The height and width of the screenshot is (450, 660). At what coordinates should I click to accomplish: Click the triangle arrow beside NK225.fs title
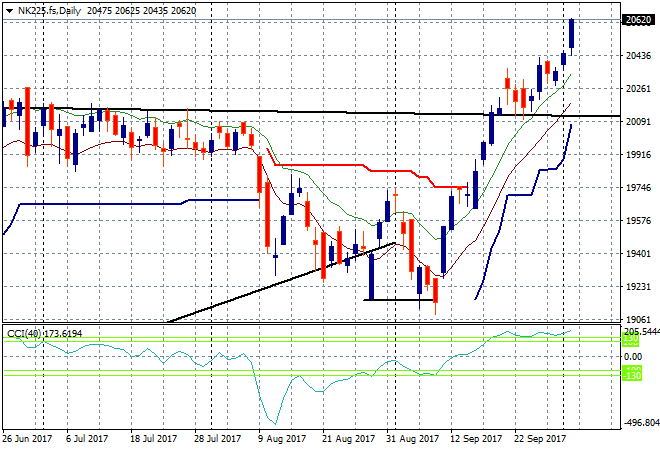[x=9, y=11]
